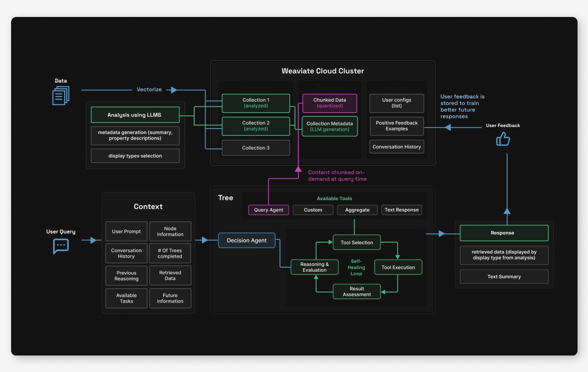Select the Custom tool under Available Tools
The image size is (588, 372).
tap(313, 210)
